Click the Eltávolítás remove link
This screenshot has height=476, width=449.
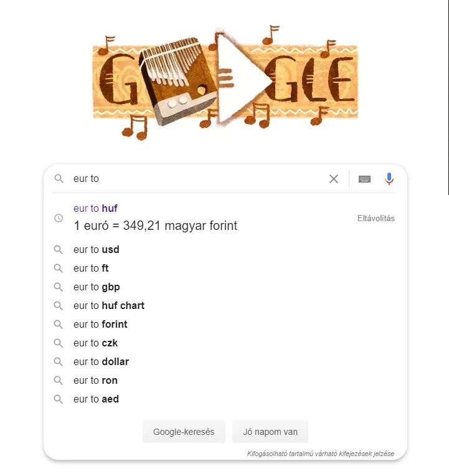(x=376, y=218)
